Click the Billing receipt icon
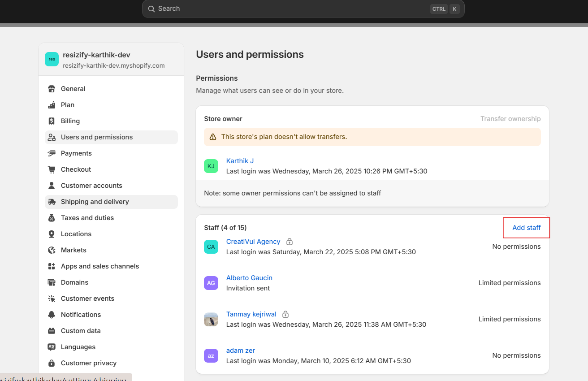Screen dimensions: 588x381 coord(52,121)
